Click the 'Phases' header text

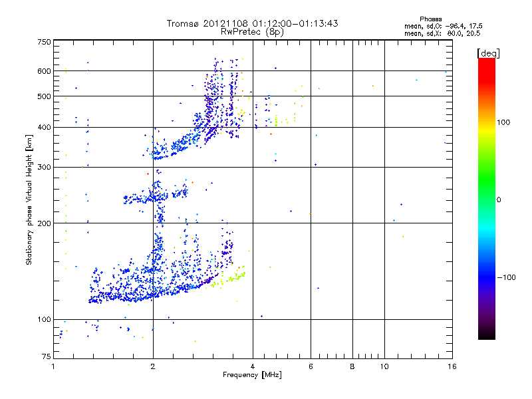pyautogui.click(x=430, y=19)
